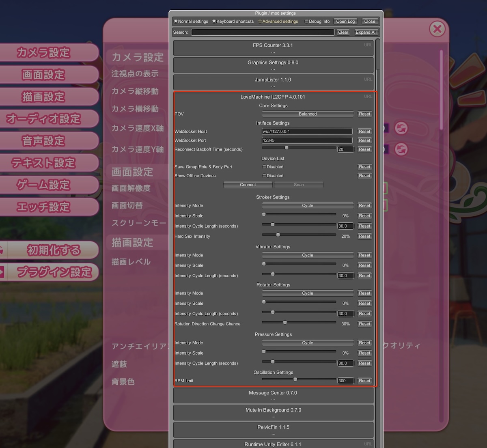Click the RPM limit slider handle
487x448 pixels.
pos(295,379)
